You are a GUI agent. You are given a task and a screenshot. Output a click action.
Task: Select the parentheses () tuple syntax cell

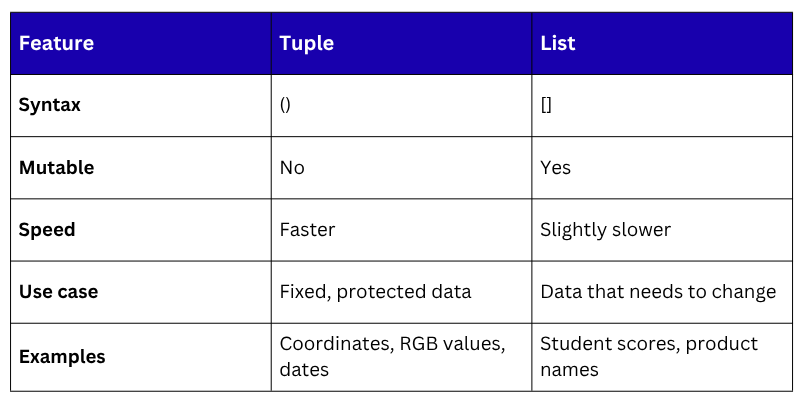[285, 105]
